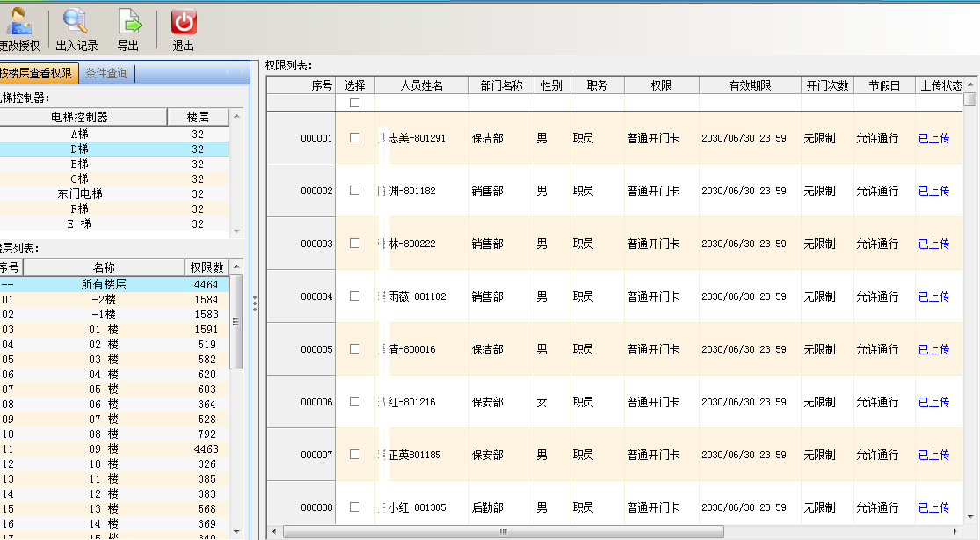Click the permission table horizontal scrollbar thumb
Screen dimensions: 980x540
(x=503, y=531)
